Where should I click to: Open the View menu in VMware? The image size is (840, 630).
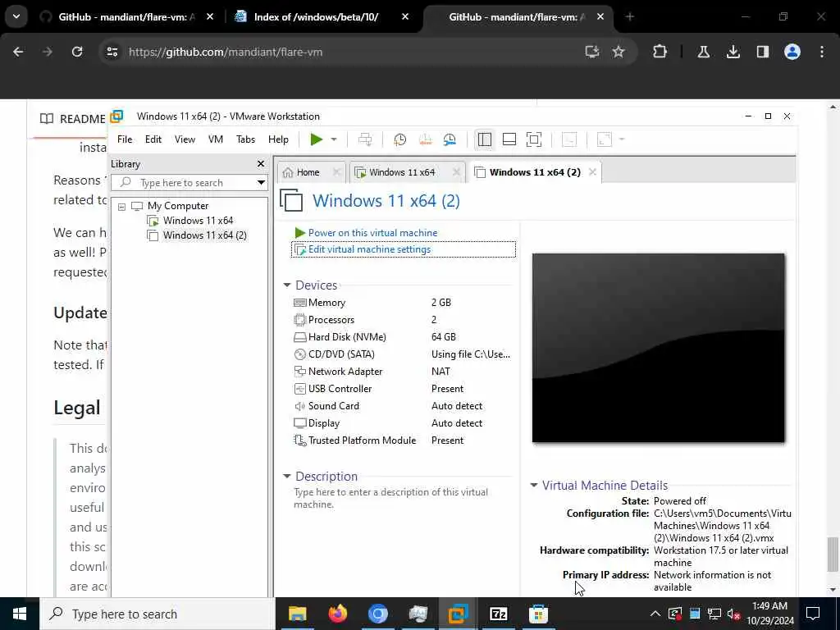(185, 139)
